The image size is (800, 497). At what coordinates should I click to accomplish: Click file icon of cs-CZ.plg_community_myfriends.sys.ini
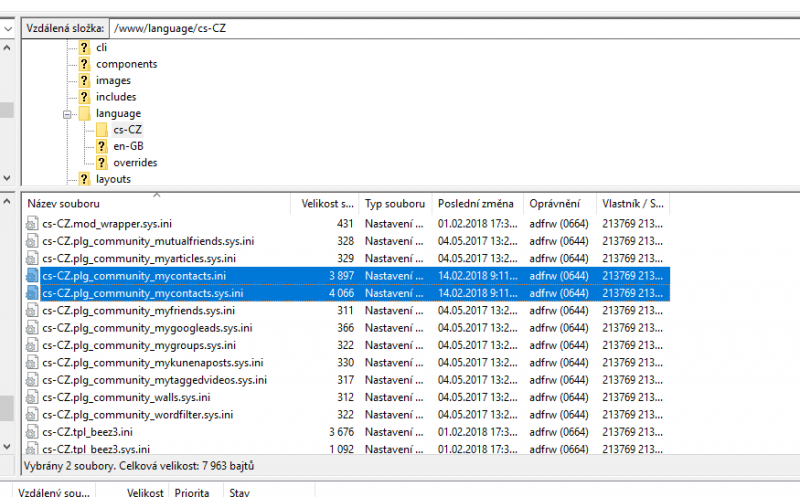tap(32, 310)
